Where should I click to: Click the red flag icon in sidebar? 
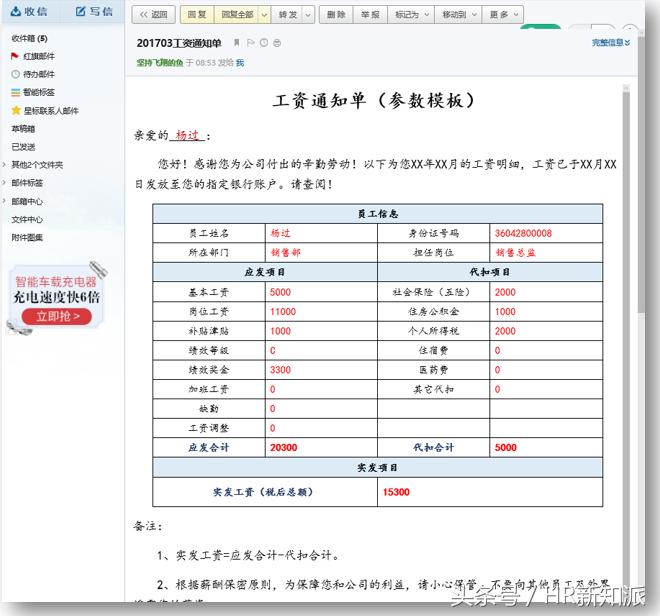click(15, 56)
